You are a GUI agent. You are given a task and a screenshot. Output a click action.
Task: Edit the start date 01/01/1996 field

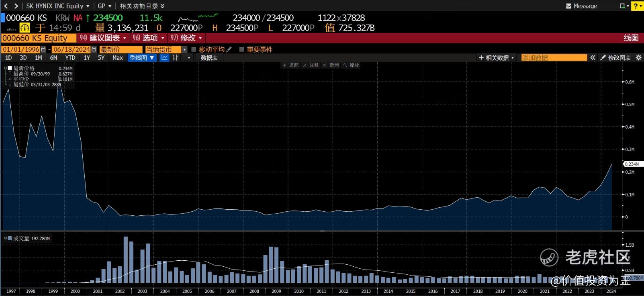[x=21, y=49]
